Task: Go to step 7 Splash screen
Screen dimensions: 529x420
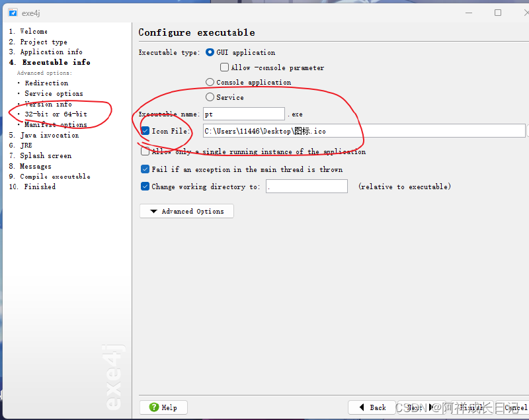Action: click(40, 156)
